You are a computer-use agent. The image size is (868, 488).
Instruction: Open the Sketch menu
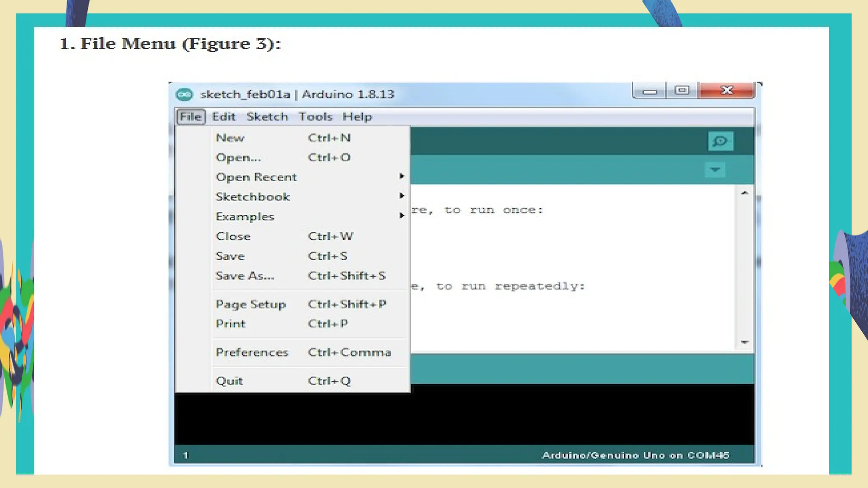(x=267, y=116)
